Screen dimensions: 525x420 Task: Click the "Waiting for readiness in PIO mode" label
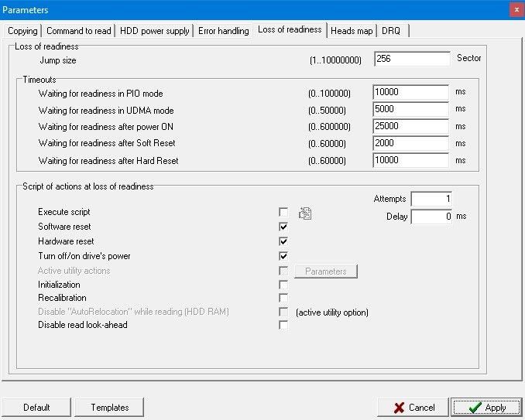101,94
